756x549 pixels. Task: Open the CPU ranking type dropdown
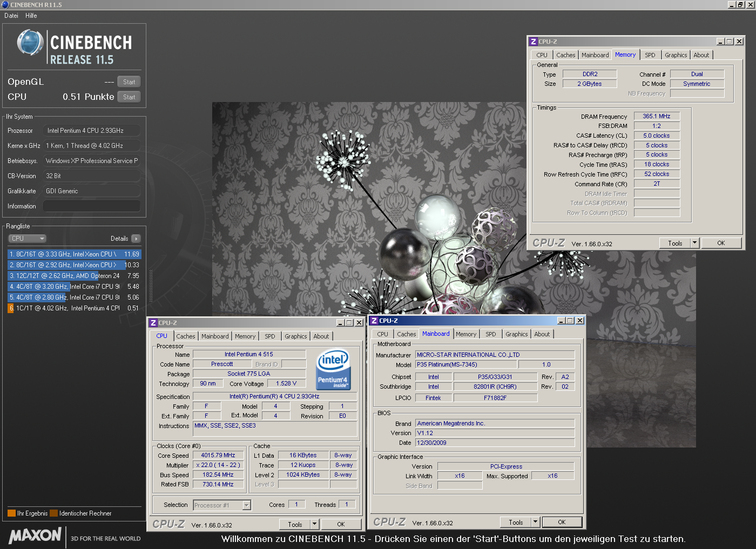[27, 239]
